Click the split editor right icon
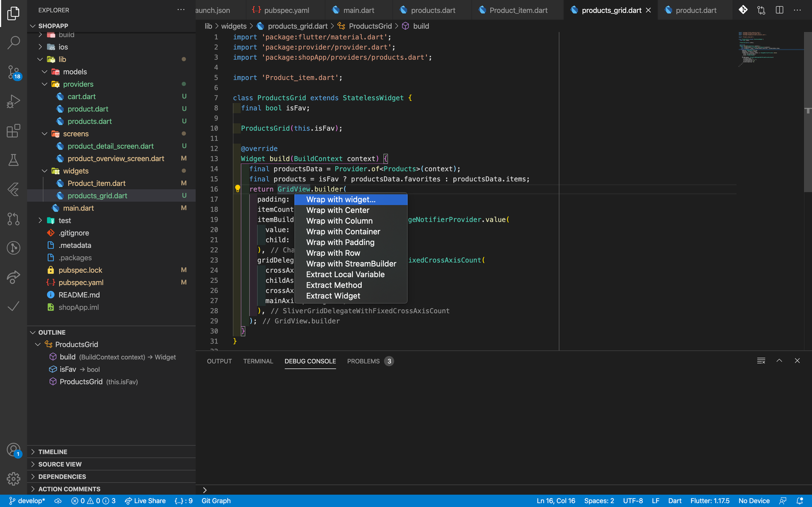 780,10
